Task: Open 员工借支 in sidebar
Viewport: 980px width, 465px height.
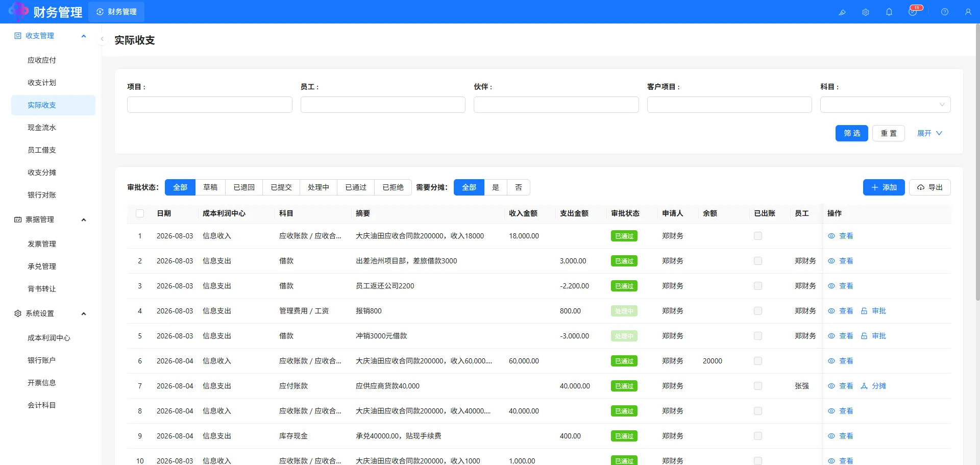Action: coord(53,150)
